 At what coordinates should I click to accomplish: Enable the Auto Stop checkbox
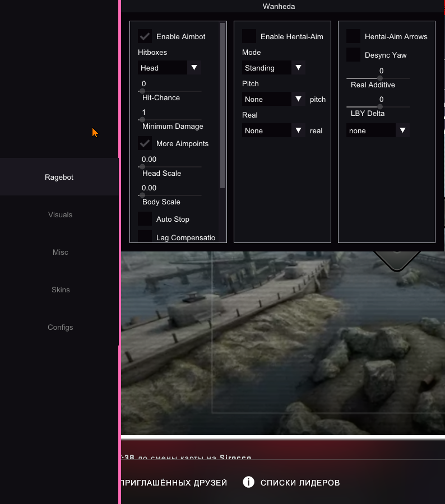145,219
